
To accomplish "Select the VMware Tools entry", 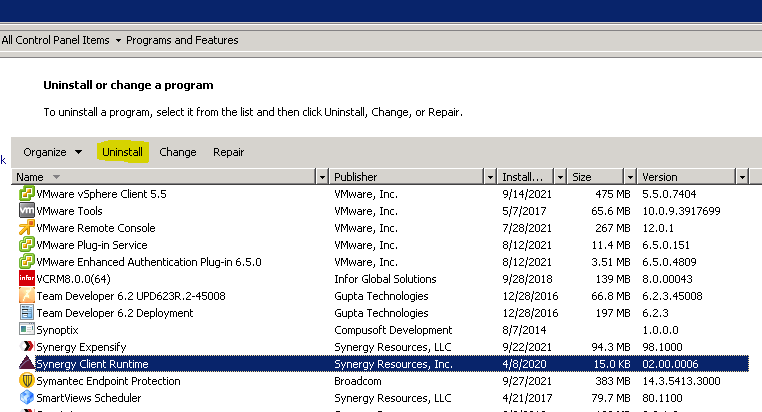I will (x=383, y=211).
